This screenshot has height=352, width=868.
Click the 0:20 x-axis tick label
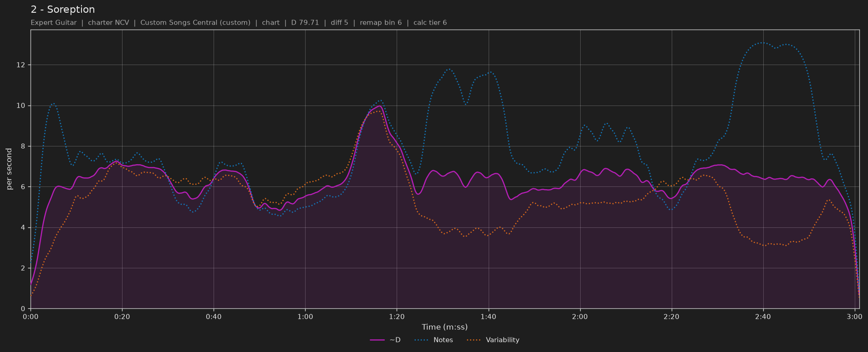point(122,317)
